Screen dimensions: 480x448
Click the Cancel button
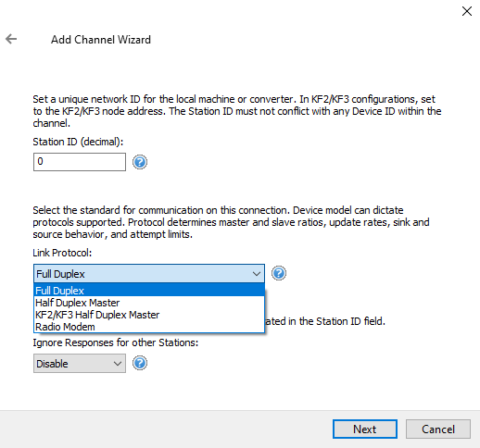coord(438,429)
